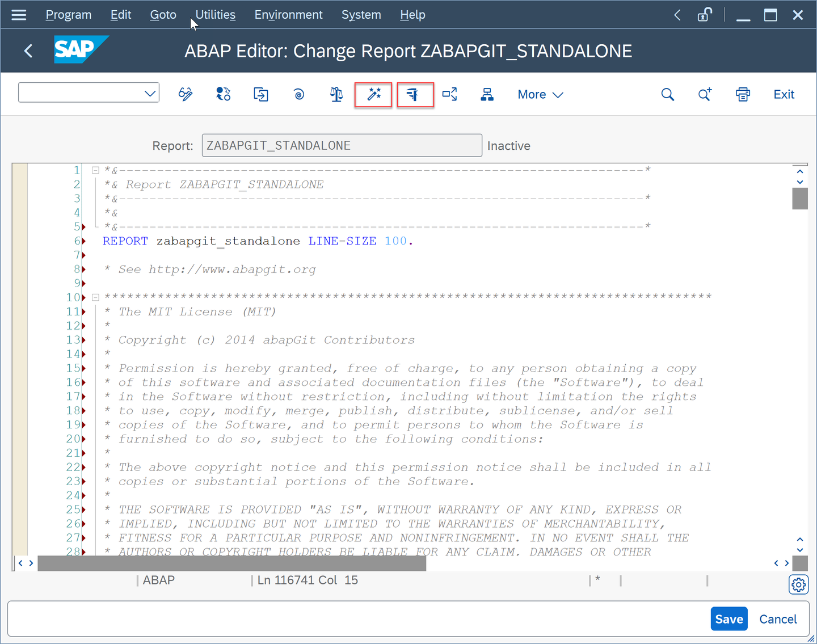Click 'LINE-SIZE' on line 6
The image size is (817, 644).
tap(342, 241)
